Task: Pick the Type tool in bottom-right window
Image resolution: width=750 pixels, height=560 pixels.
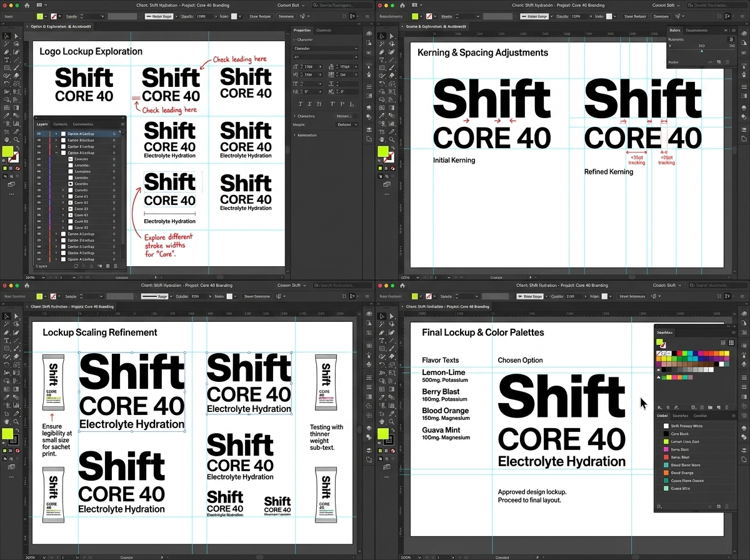Action: click(x=381, y=341)
